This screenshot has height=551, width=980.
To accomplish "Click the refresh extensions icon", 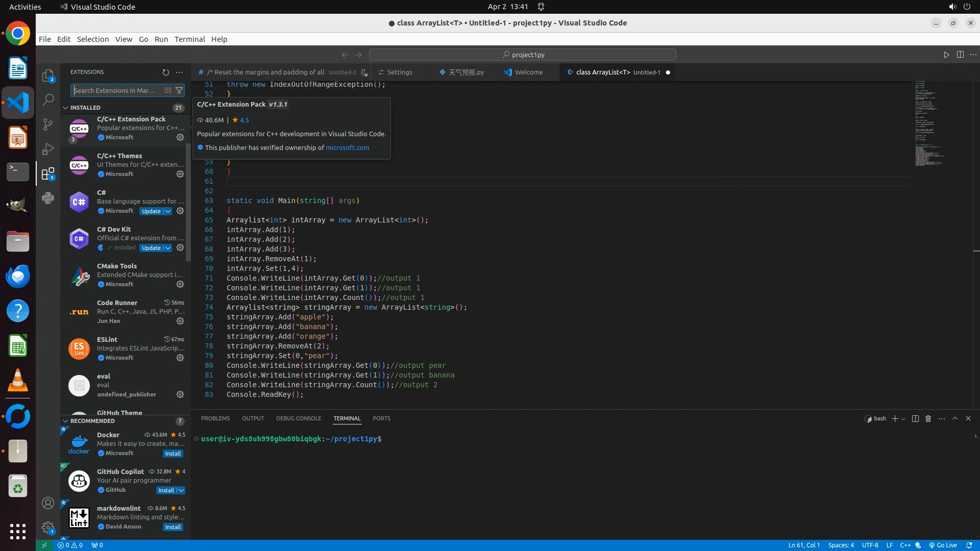I will pyautogui.click(x=165, y=72).
